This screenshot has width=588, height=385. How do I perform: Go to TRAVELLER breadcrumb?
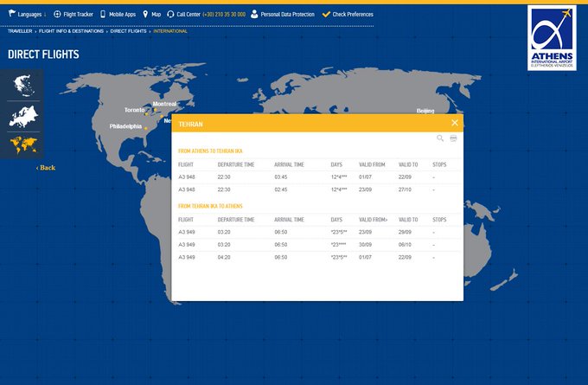pyautogui.click(x=20, y=31)
